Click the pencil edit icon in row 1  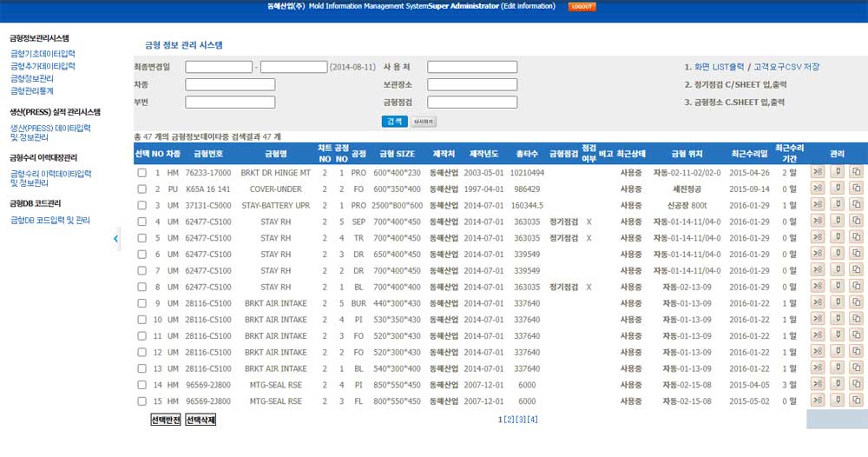pyautogui.click(x=838, y=172)
